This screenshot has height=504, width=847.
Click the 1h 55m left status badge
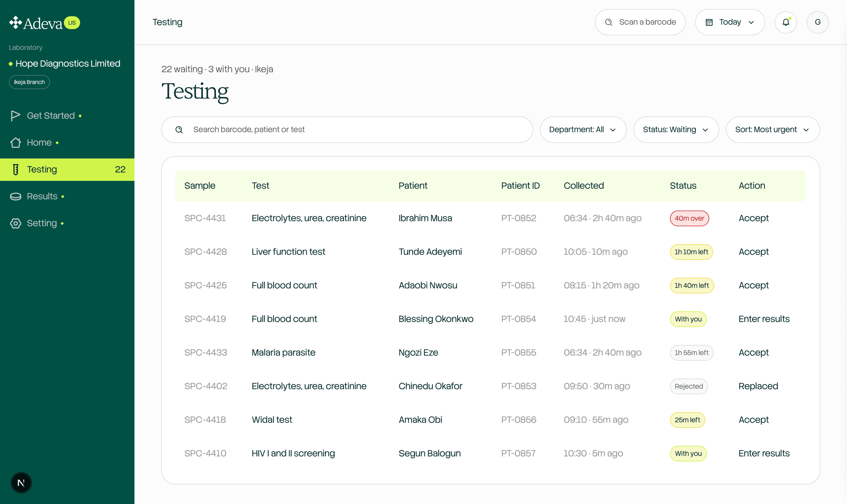pos(691,353)
